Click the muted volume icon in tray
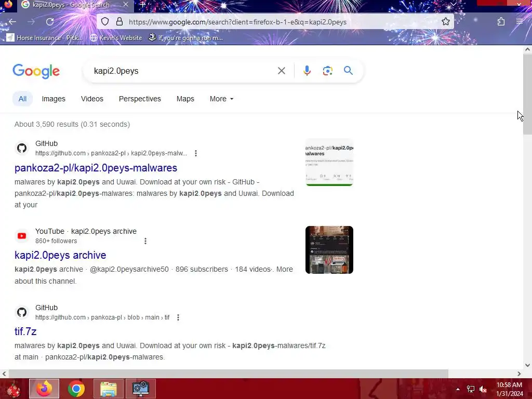 [x=483, y=389]
